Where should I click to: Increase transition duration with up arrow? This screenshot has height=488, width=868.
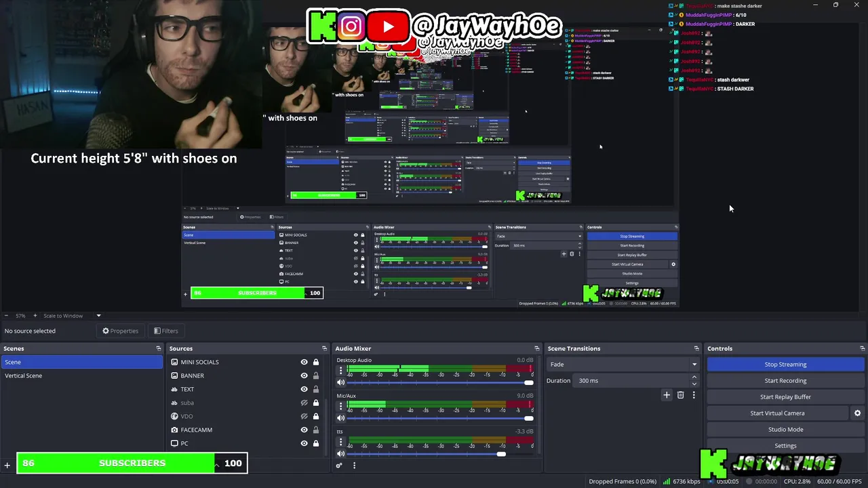coord(694,378)
